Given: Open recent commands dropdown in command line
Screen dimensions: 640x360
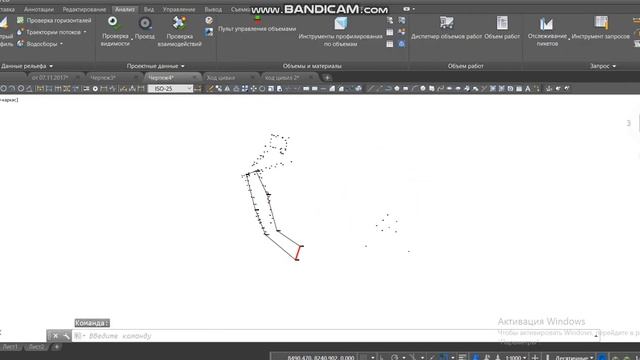Looking at the screenshot, I should coord(79,336).
